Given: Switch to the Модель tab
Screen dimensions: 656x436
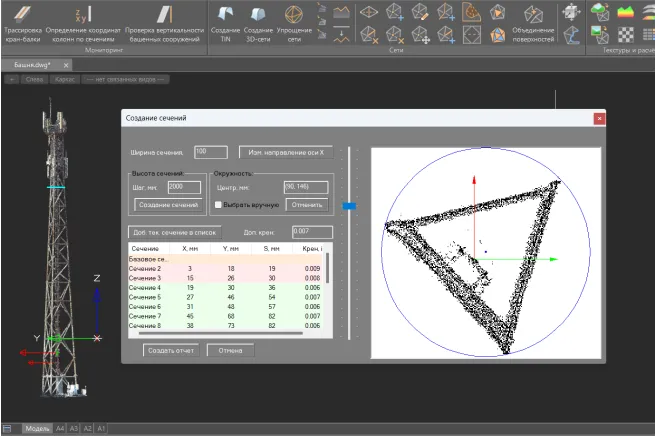Looking at the screenshot, I should (x=37, y=428).
